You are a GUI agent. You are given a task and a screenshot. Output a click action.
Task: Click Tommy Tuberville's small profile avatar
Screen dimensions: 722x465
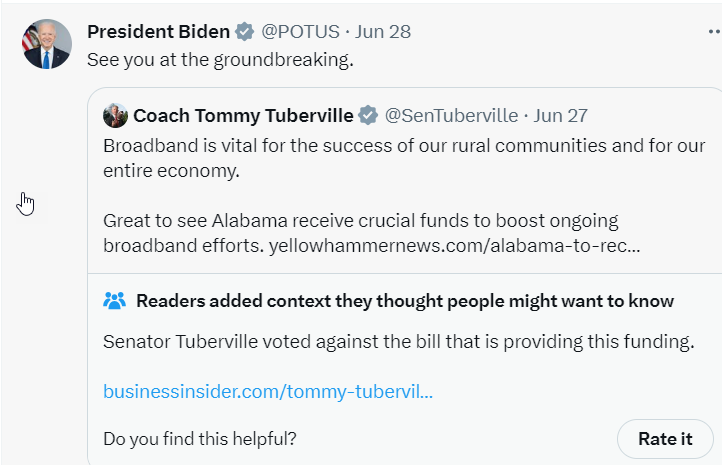115,115
